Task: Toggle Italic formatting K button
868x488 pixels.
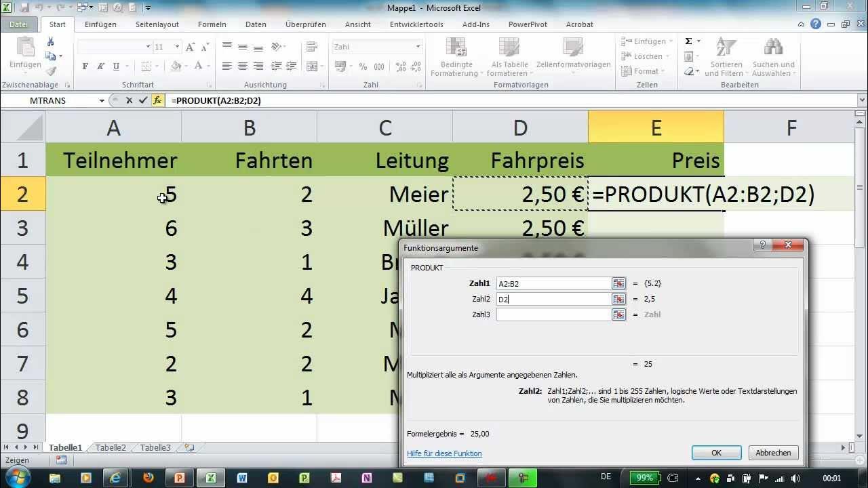Action: (x=101, y=66)
